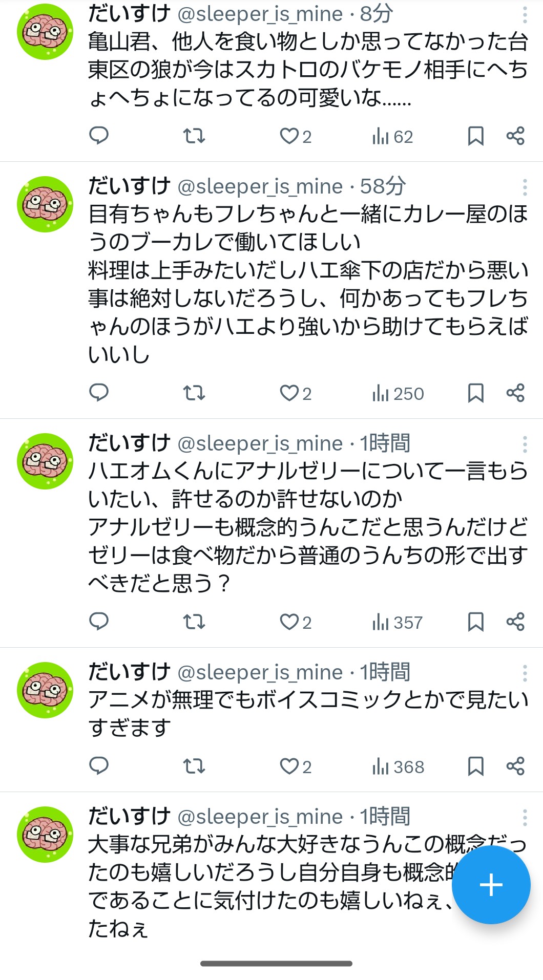
Task: Bookmark the tweet with 62 views
Action: pos(475,136)
